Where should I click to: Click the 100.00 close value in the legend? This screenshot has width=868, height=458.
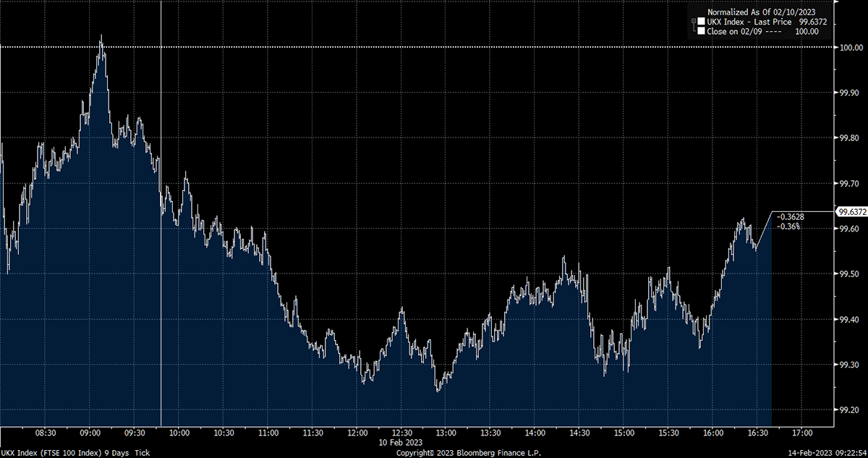807,32
